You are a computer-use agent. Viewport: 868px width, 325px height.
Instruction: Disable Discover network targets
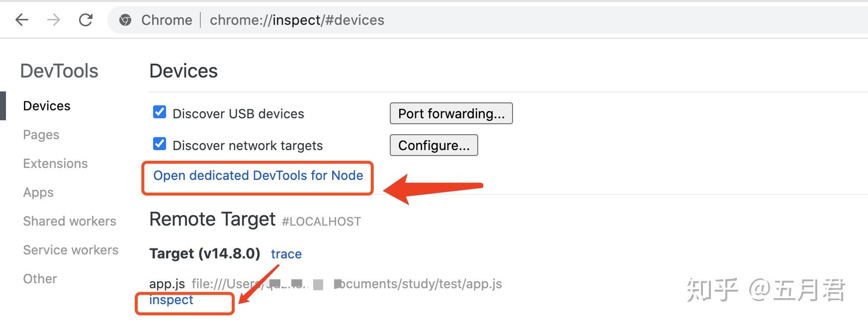(159, 143)
